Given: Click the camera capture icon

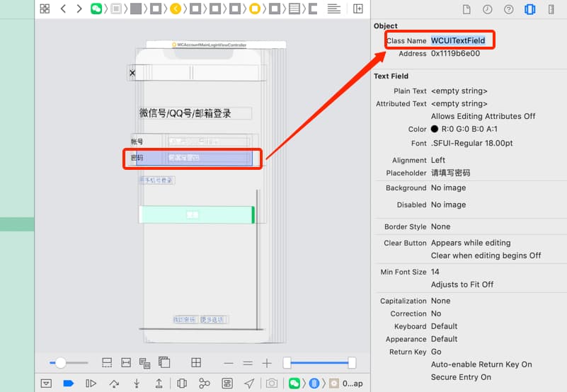Looking at the screenshot, I should click(272, 384).
